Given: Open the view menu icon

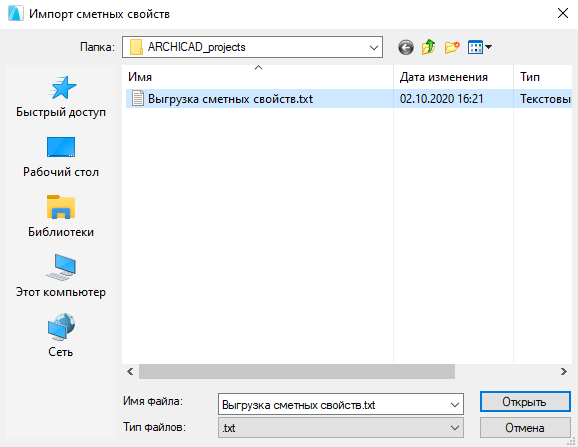Looking at the screenshot, I should (x=479, y=47).
